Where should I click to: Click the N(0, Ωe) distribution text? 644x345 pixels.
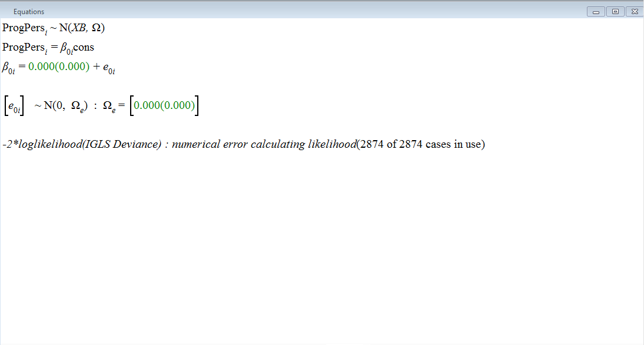pyautogui.click(x=61, y=106)
